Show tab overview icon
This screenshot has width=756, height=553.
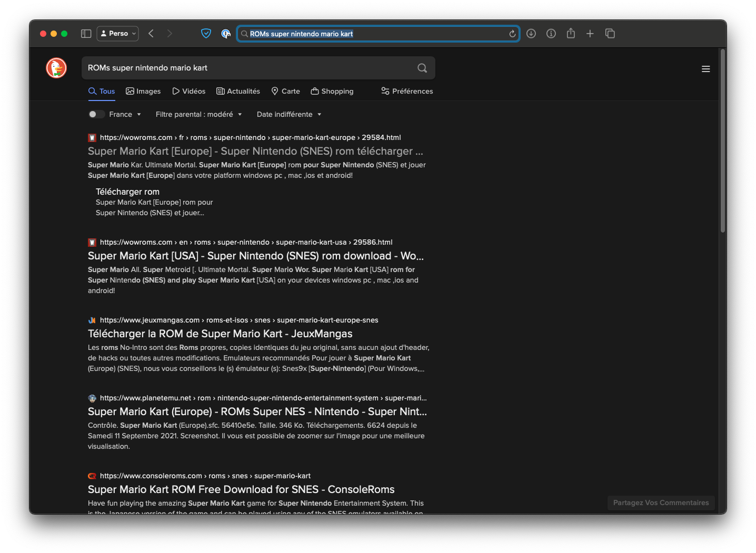pos(610,34)
